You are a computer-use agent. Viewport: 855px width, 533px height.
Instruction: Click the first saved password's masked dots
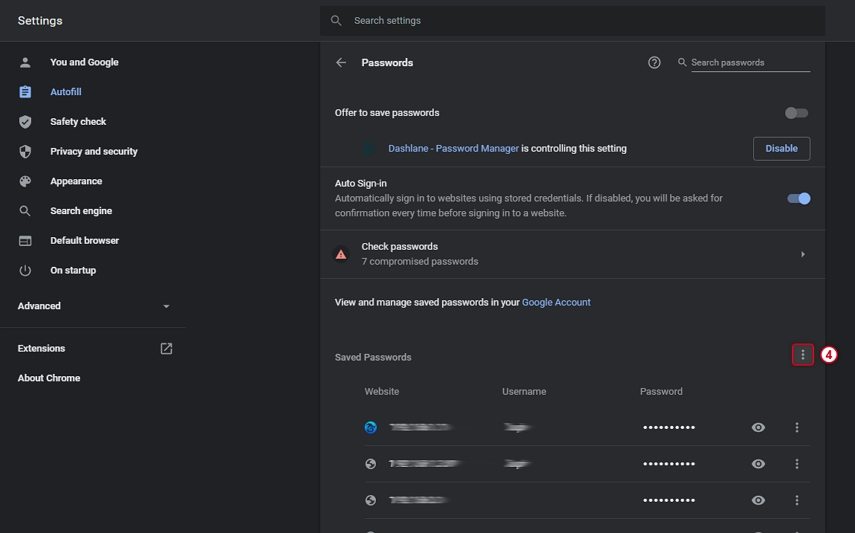[669, 427]
